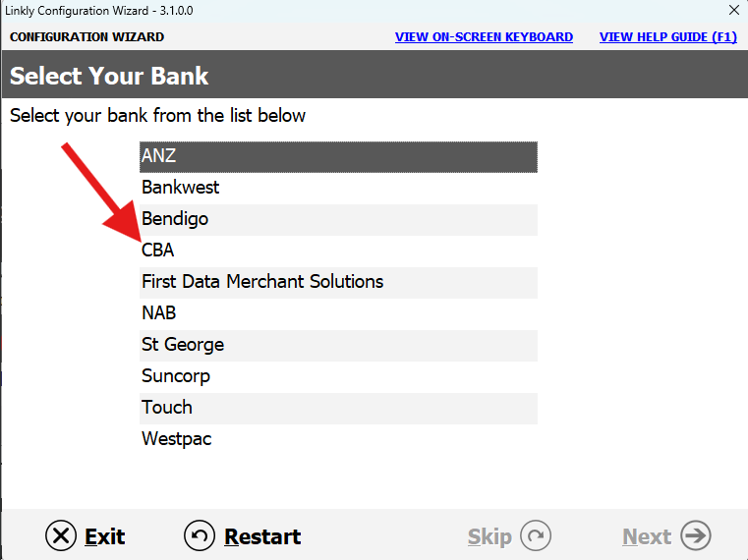Click the Restart circular arrow icon
This screenshot has height=560, width=748.
199,535
